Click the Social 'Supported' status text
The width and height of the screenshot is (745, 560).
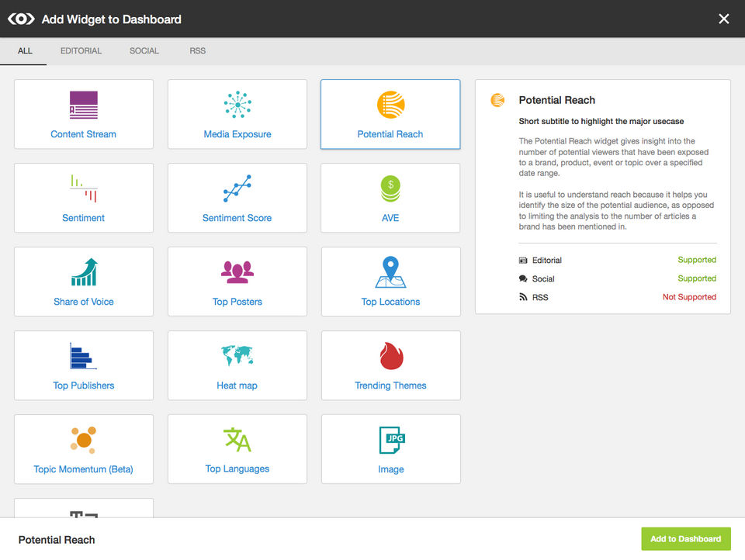(697, 278)
